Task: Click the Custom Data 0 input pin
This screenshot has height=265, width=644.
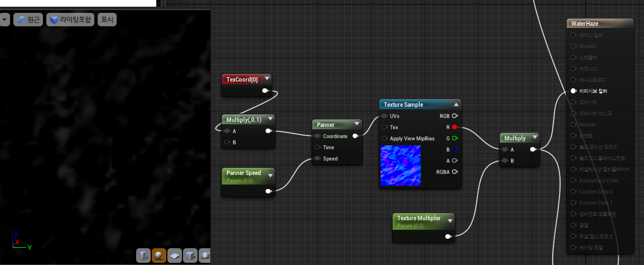Action: click(574, 191)
